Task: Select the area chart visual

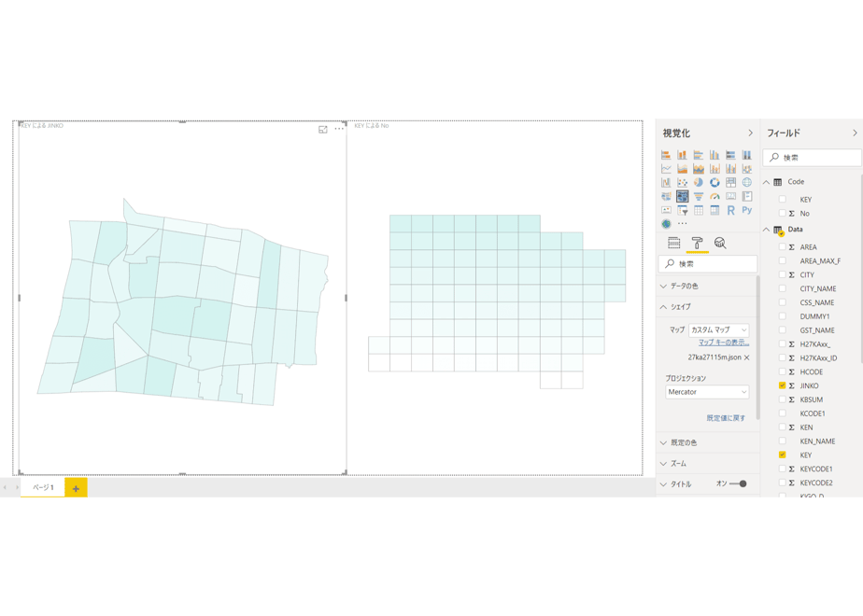Action: click(682, 168)
